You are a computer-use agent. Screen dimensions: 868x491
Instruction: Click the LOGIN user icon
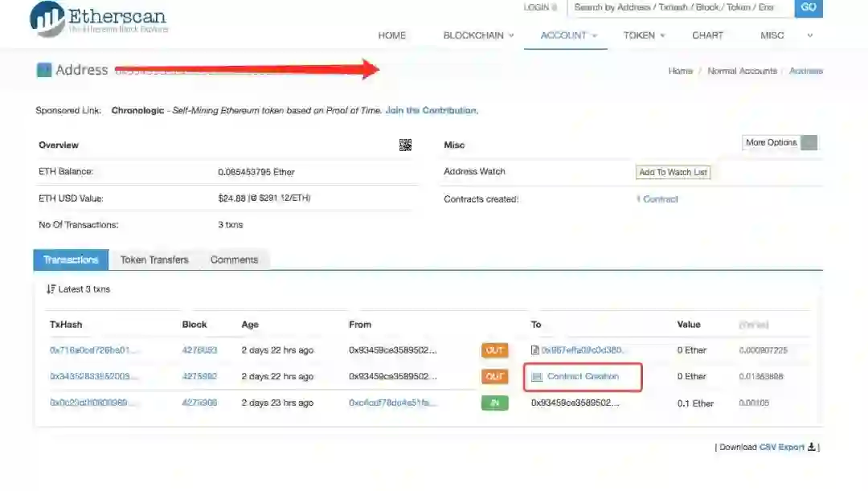(554, 7)
